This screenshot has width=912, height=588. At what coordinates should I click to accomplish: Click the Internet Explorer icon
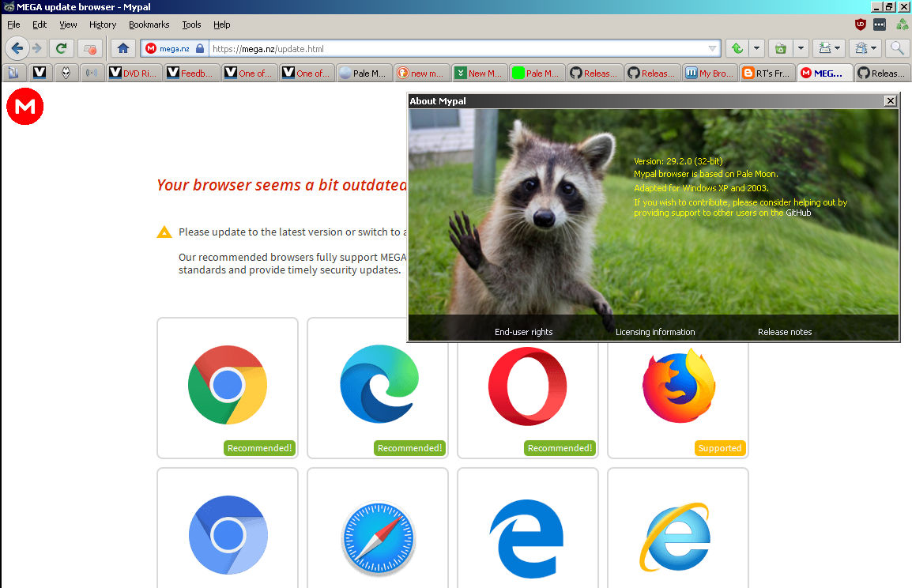pos(676,537)
